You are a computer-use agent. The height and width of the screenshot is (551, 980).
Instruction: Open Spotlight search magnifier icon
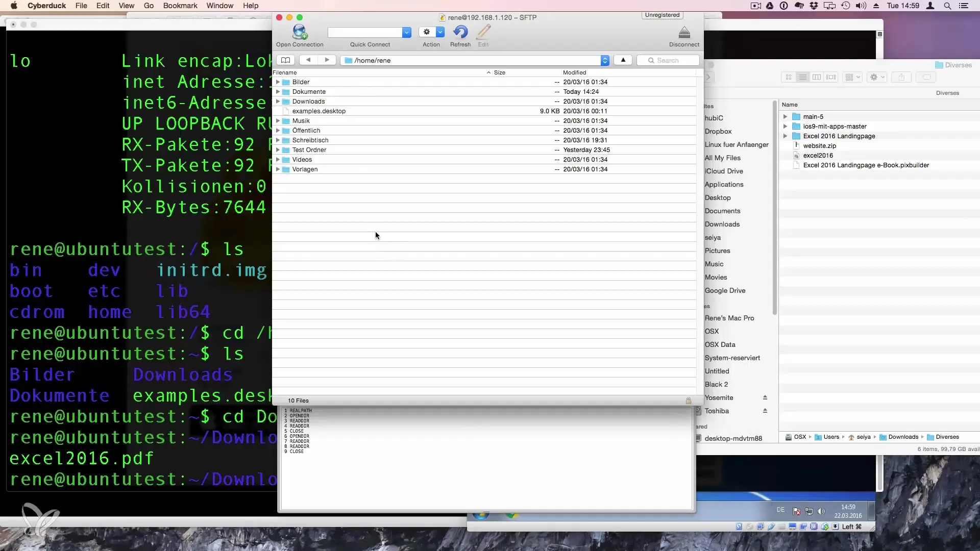click(x=947, y=6)
